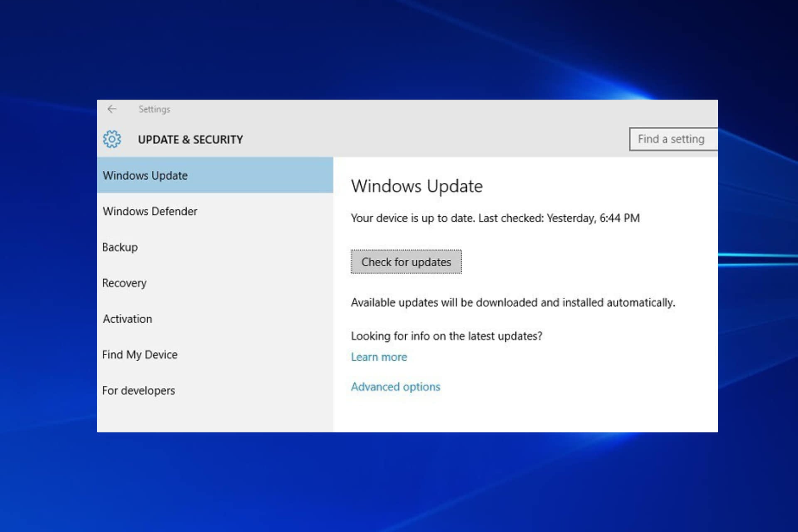Viewport: 798px width, 532px height.
Task: Click the back arrow to return
Action: pos(111,109)
